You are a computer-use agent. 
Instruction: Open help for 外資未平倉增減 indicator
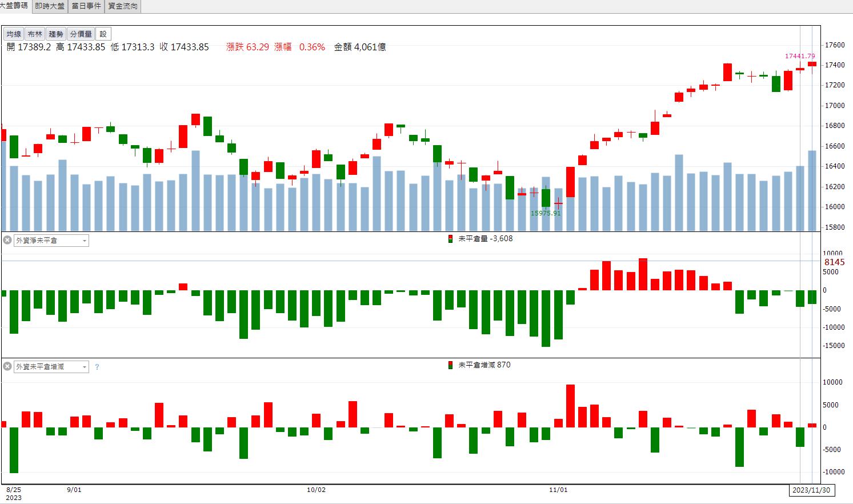97,367
